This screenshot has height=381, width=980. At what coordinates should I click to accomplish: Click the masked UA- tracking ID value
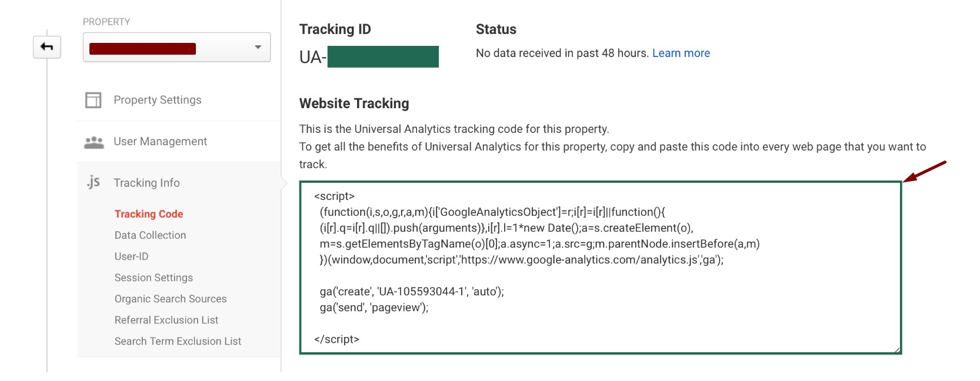(369, 57)
